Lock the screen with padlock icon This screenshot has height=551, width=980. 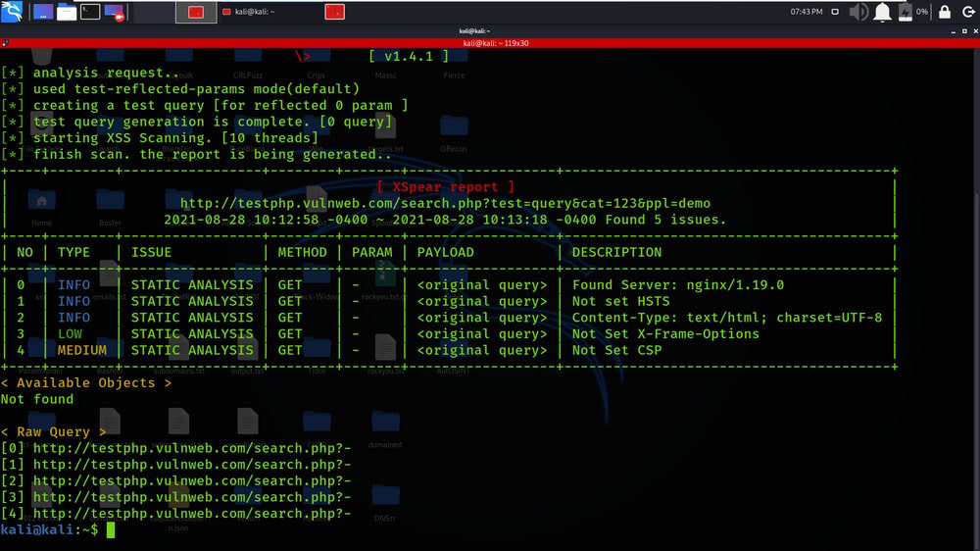(x=945, y=11)
